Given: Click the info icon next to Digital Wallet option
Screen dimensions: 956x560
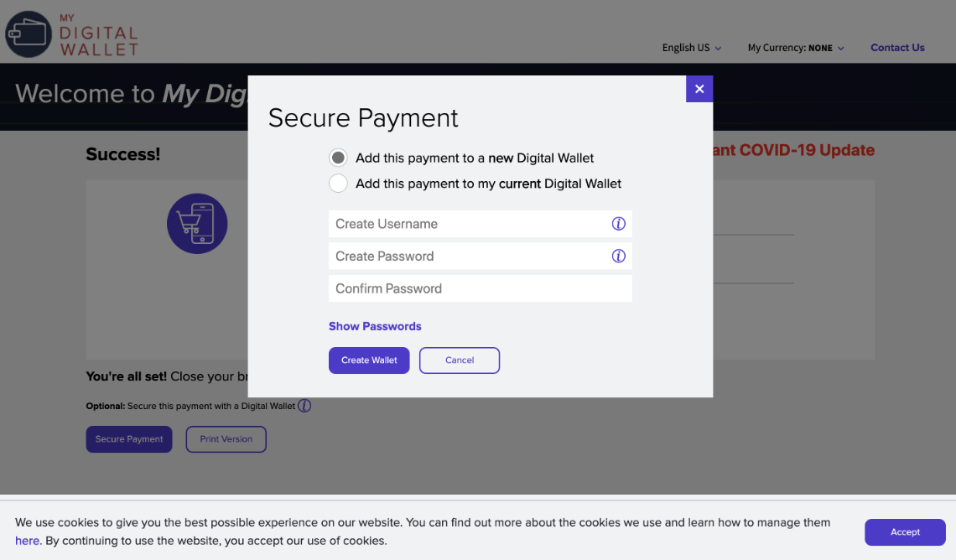Looking at the screenshot, I should coord(304,406).
